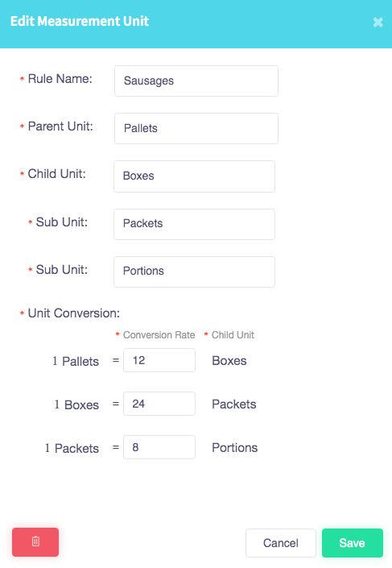
Task: Click the Child Unit column header in conversions
Action: pyautogui.click(x=233, y=334)
